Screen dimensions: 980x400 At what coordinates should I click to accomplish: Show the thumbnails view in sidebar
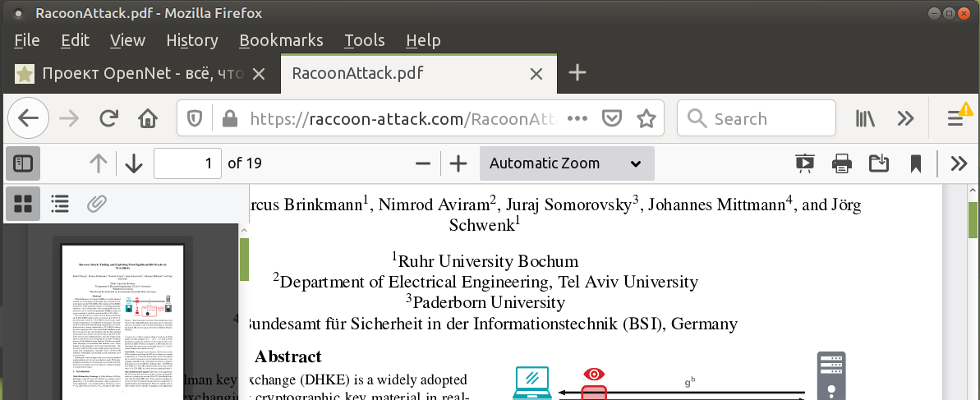click(x=24, y=203)
